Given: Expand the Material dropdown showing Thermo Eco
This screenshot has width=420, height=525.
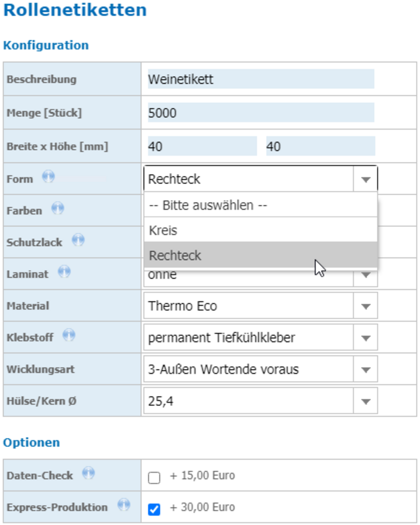Looking at the screenshot, I should click(260, 306).
